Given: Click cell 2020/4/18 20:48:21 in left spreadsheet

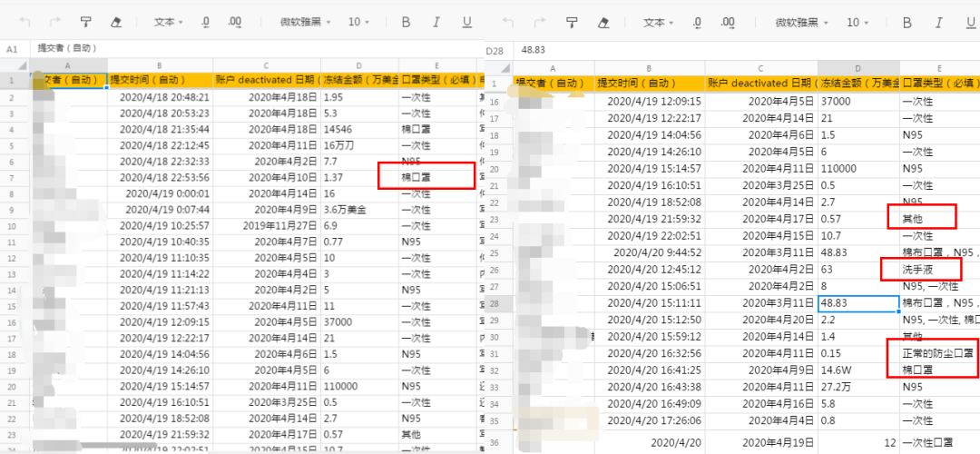Looking at the screenshot, I should 160,97.
